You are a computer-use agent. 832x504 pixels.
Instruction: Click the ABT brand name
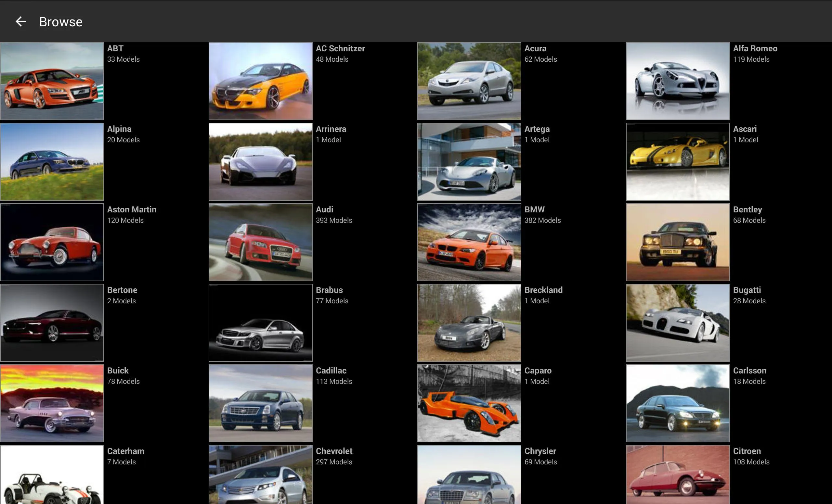point(115,49)
